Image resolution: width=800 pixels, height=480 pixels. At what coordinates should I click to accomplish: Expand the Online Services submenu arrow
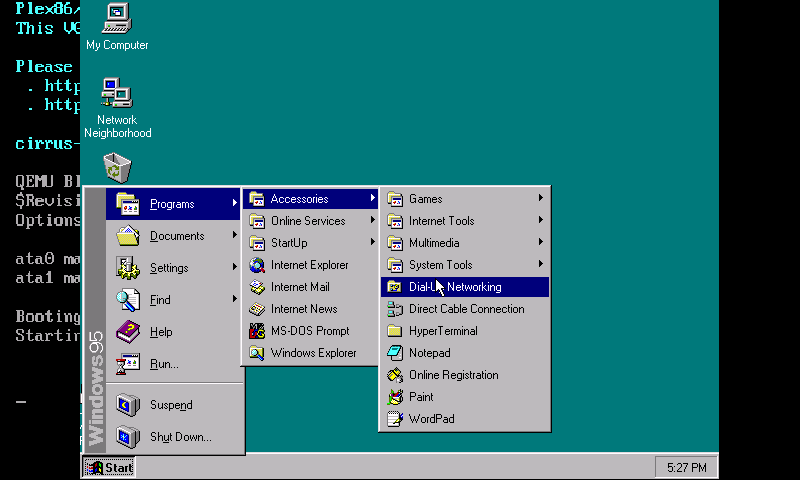point(373,220)
